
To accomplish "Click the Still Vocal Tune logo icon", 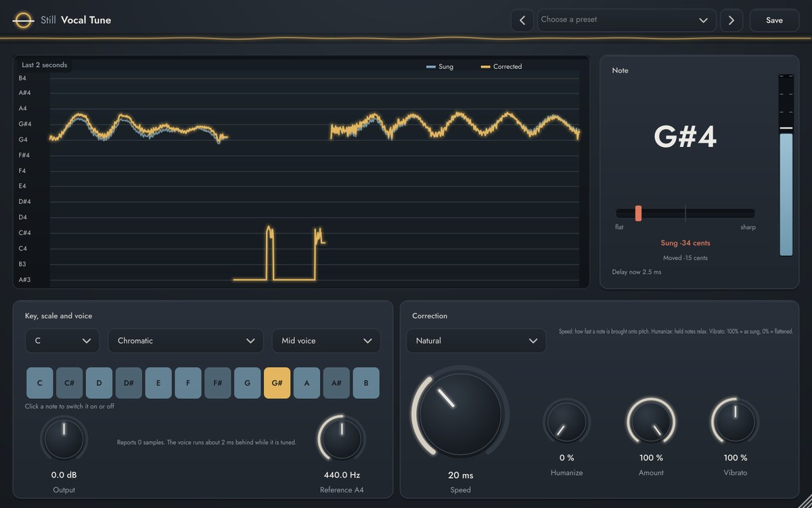I will pyautogui.click(x=23, y=20).
